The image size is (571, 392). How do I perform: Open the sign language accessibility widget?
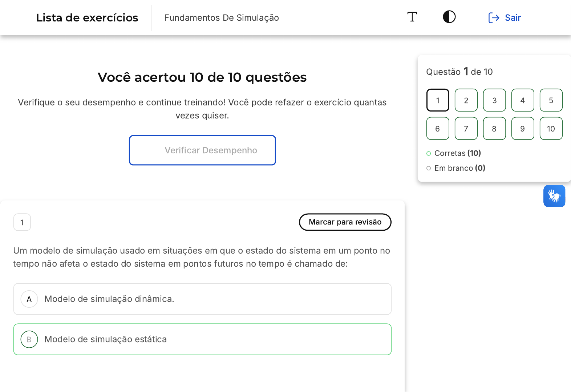[x=554, y=196]
